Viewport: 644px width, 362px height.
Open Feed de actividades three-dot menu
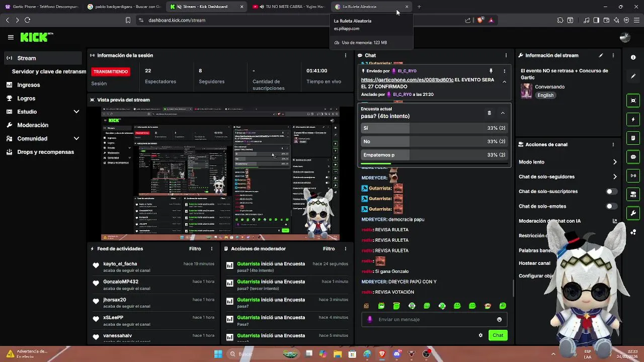(212, 248)
